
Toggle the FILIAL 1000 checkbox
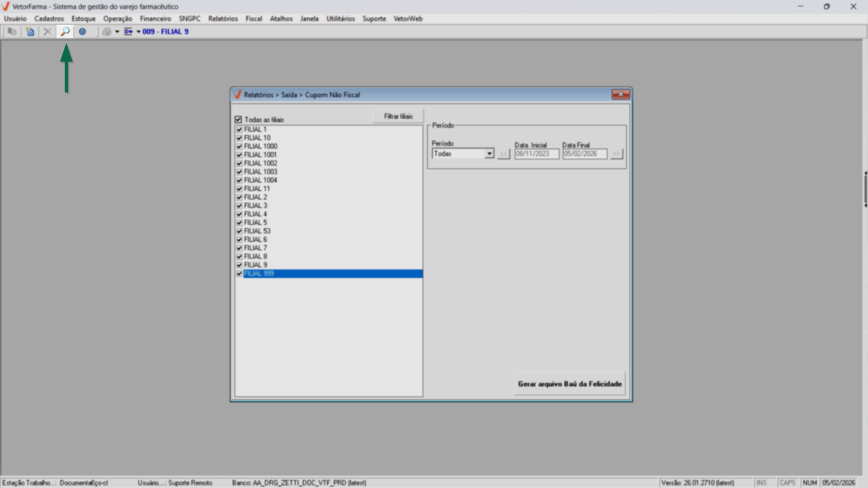[240, 146]
